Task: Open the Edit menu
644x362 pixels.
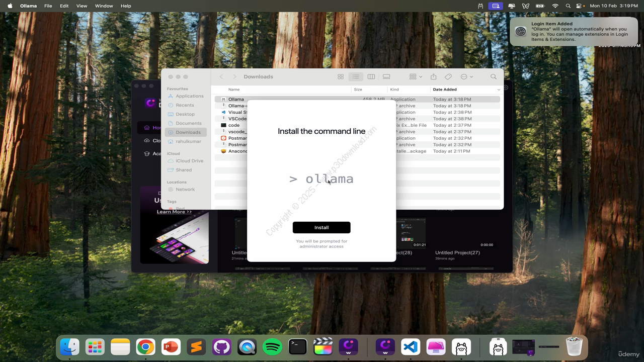Action: pos(64,6)
